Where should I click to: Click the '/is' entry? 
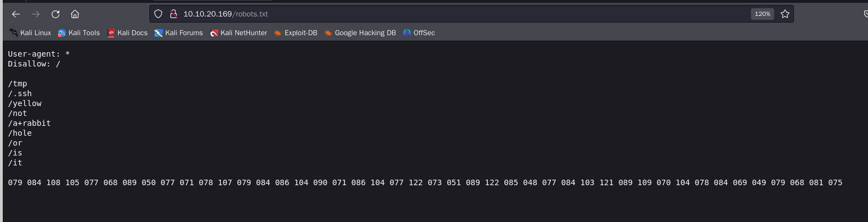click(15, 153)
